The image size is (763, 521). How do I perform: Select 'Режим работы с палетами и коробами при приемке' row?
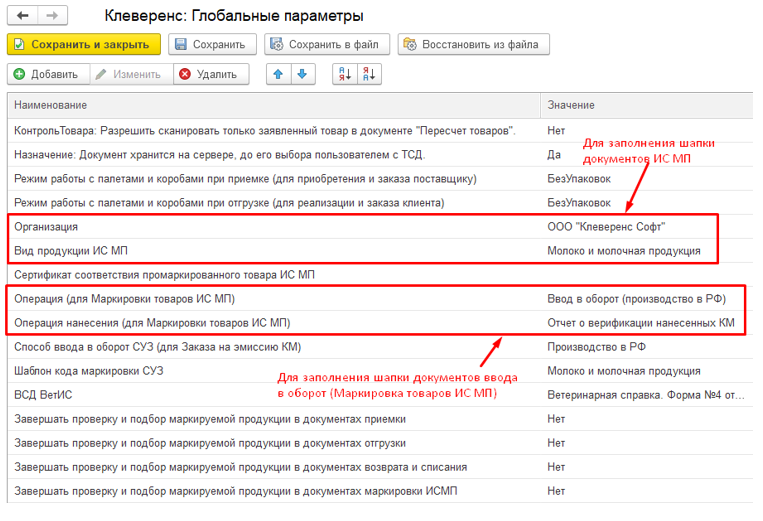tap(380, 179)
